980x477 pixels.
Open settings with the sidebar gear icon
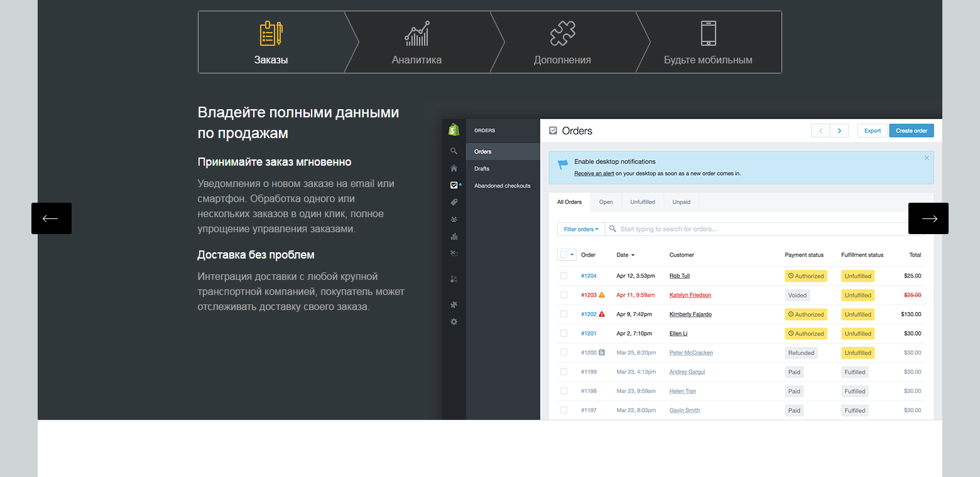coord(454,321)
